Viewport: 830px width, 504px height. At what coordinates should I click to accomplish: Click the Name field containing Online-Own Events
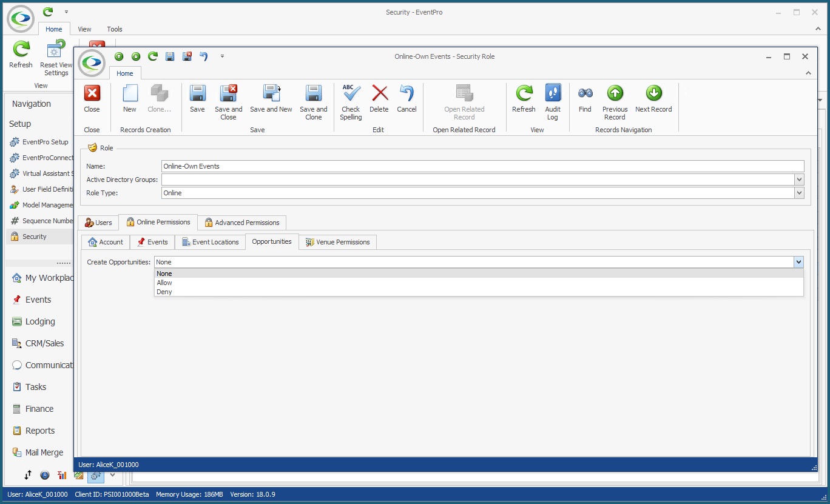[x=482, y=166]
